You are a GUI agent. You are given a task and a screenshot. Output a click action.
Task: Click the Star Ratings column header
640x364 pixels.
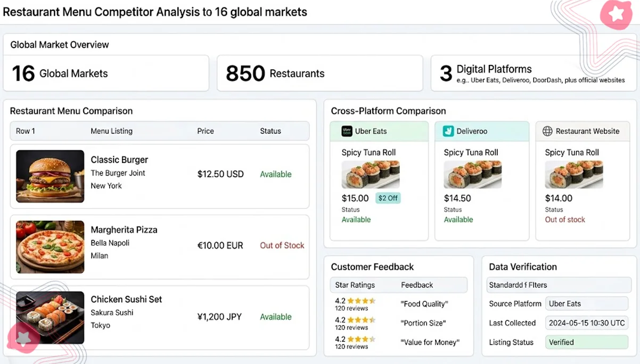pyautogui.click(x=355, y=285)
